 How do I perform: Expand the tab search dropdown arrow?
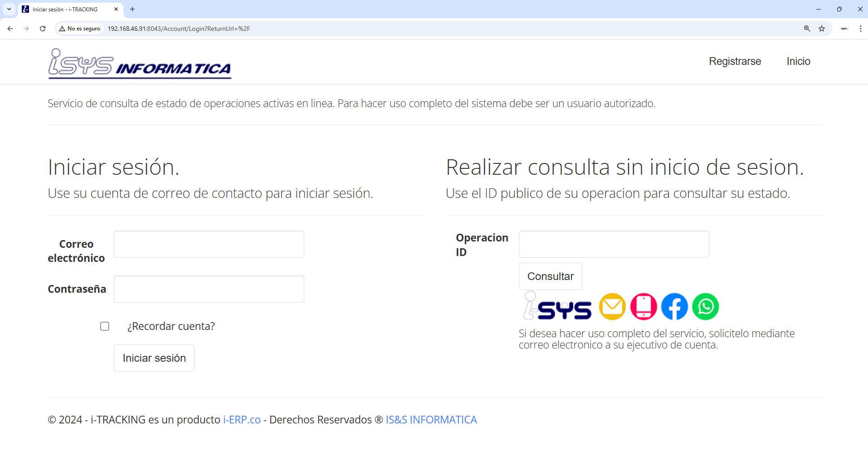click(9, 9)
